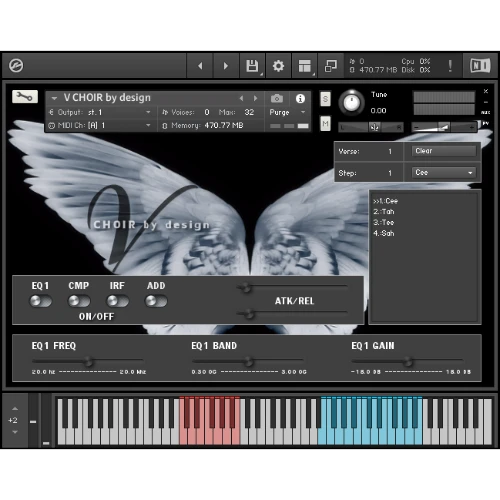The image size is (500, 500).
Task: Click the instrument volume slider handle
Action: (443, 127)
